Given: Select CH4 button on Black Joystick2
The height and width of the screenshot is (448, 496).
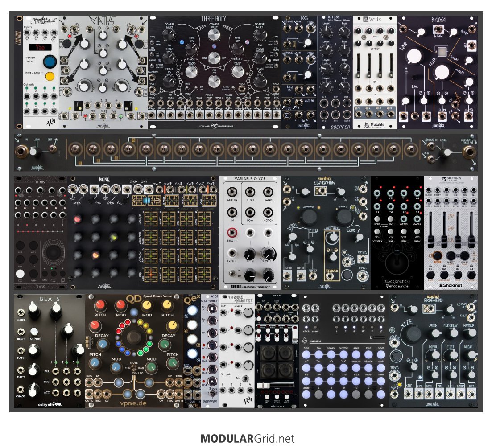Looking at the screenshot, I should pyautogui.click(x=417, y=232).
